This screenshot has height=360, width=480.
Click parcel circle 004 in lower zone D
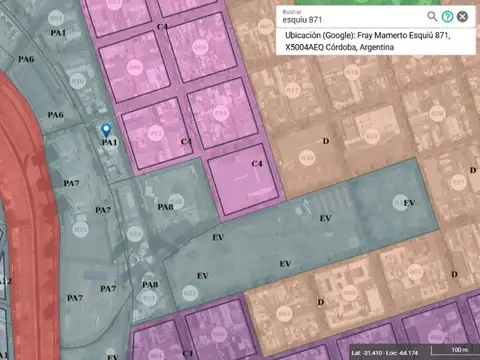pyautogui.click(x=349, y=292)
